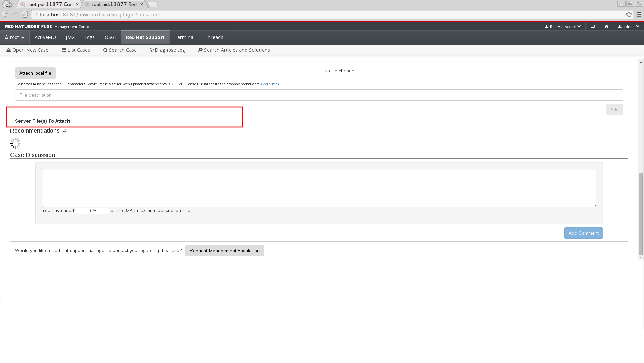Select the Red Hat Support tab
This screenshot has width=644, height=363.
click(x=145, y=37)
